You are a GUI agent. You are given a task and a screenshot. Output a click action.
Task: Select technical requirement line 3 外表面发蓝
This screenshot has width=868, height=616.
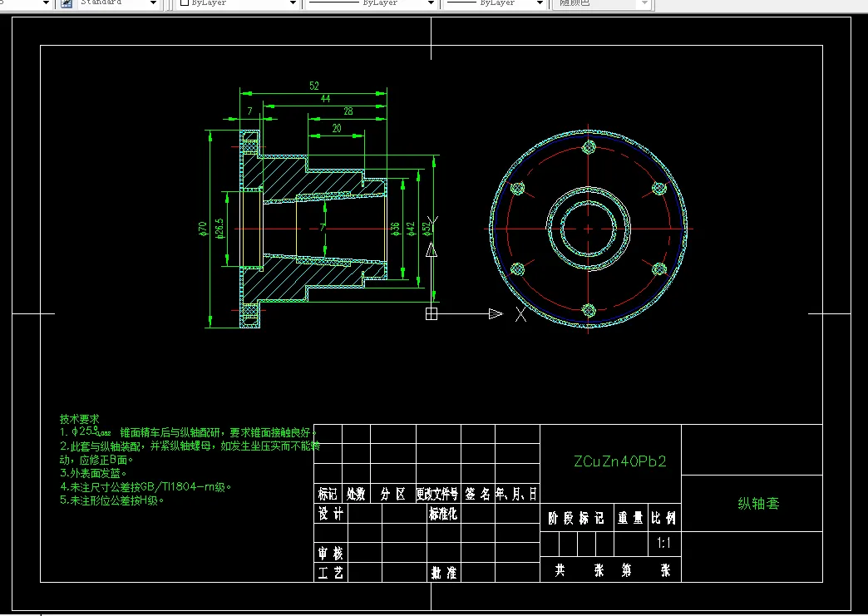[94, 473]
